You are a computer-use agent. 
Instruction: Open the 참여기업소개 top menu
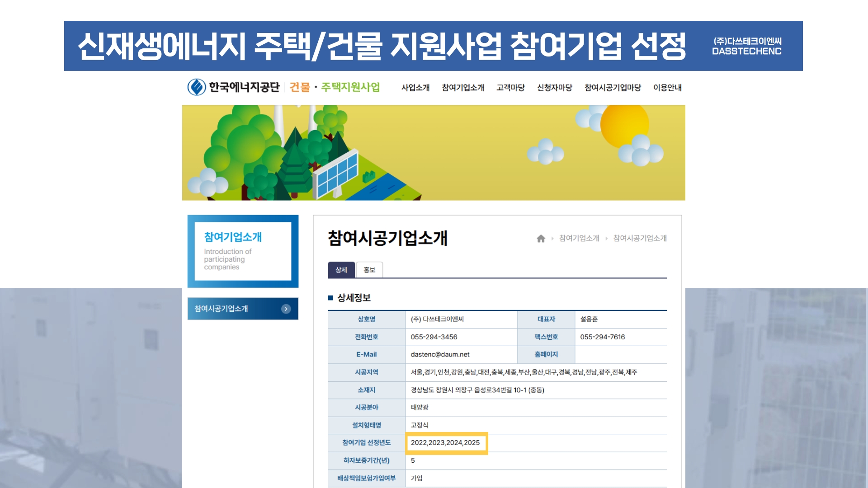[462, 87]
